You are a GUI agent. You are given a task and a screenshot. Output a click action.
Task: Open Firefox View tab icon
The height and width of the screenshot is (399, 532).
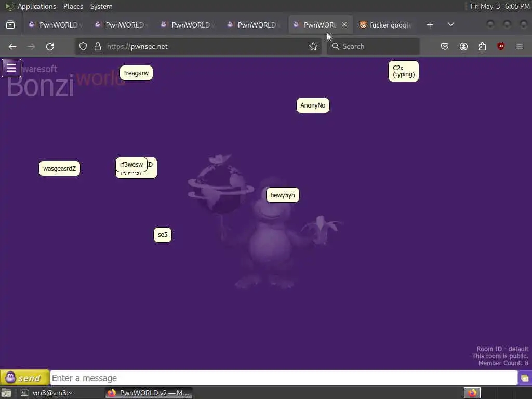click(10, 25)
